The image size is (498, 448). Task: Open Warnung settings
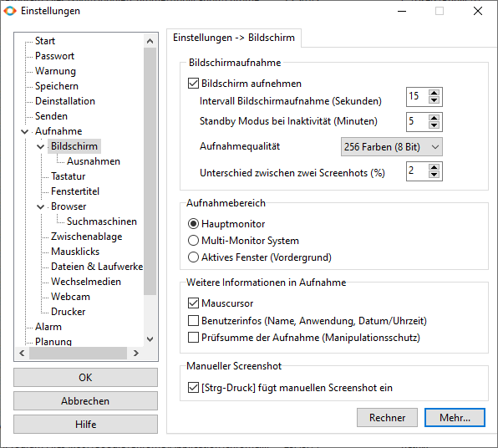(55, 71)
